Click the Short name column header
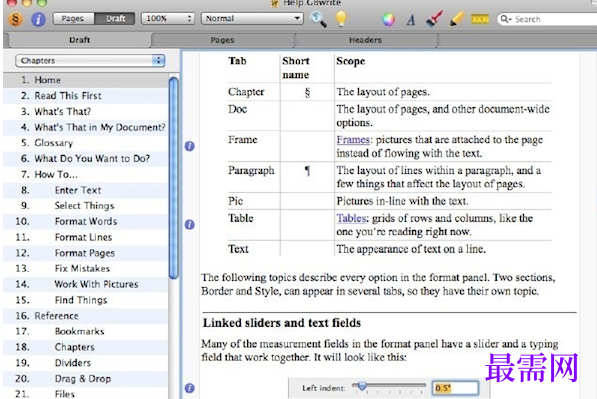 pos(296,68)
